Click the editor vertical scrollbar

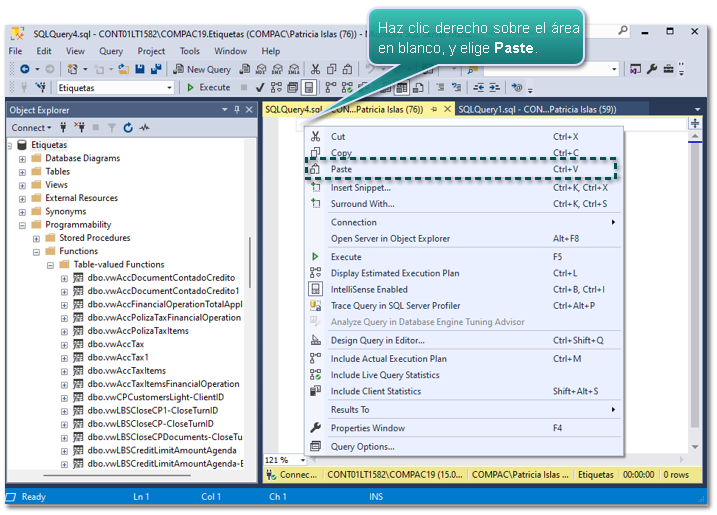click(x=695, y=288)
